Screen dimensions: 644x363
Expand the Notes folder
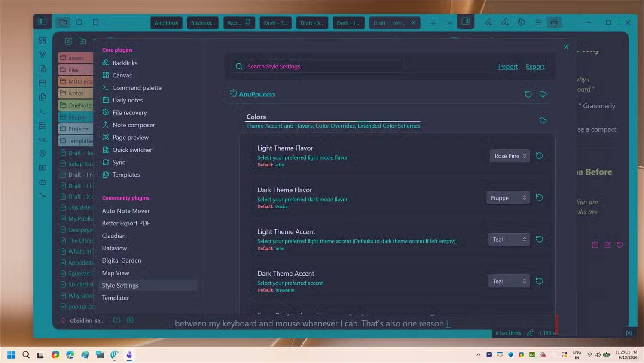click(x=76, y=93)
